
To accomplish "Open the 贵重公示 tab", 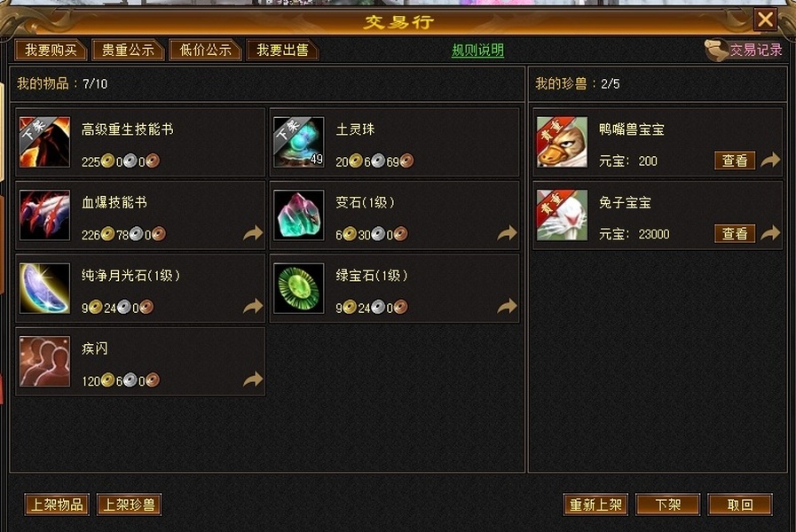I will 128,51.
